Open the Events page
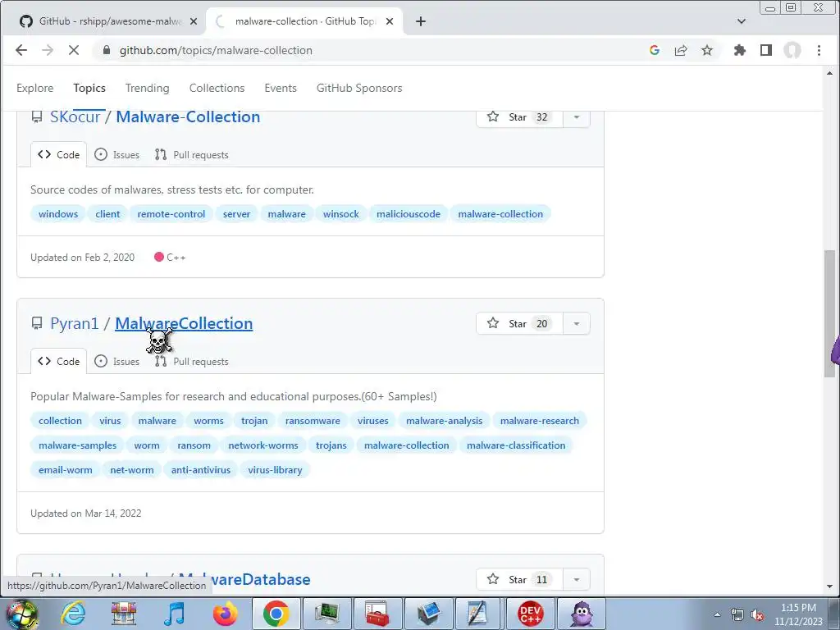Image resolution: width=840 pixels, height=630 pixels. 281,88
